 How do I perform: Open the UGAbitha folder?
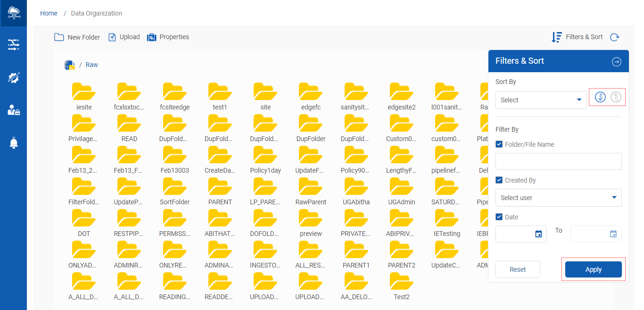coord(356,191)
